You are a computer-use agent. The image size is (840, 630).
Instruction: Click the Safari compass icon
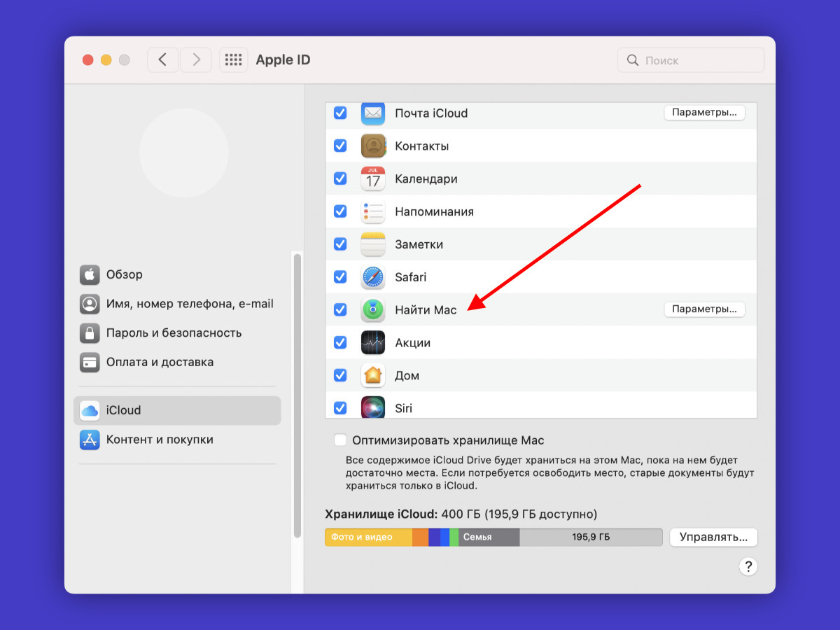tap(373, 277)
